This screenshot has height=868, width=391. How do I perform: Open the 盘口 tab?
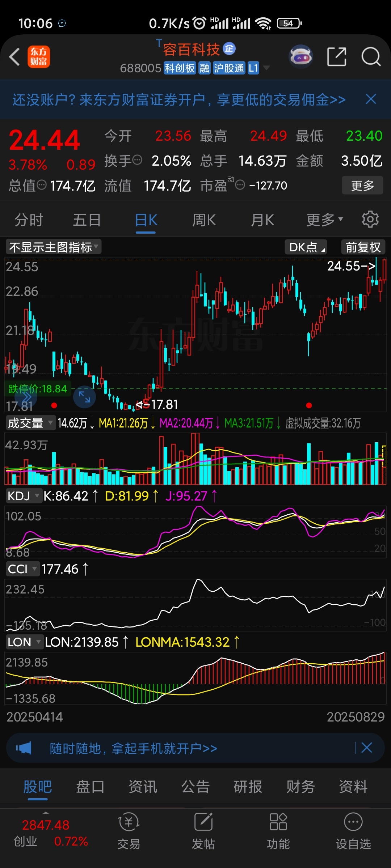point(90,787)
